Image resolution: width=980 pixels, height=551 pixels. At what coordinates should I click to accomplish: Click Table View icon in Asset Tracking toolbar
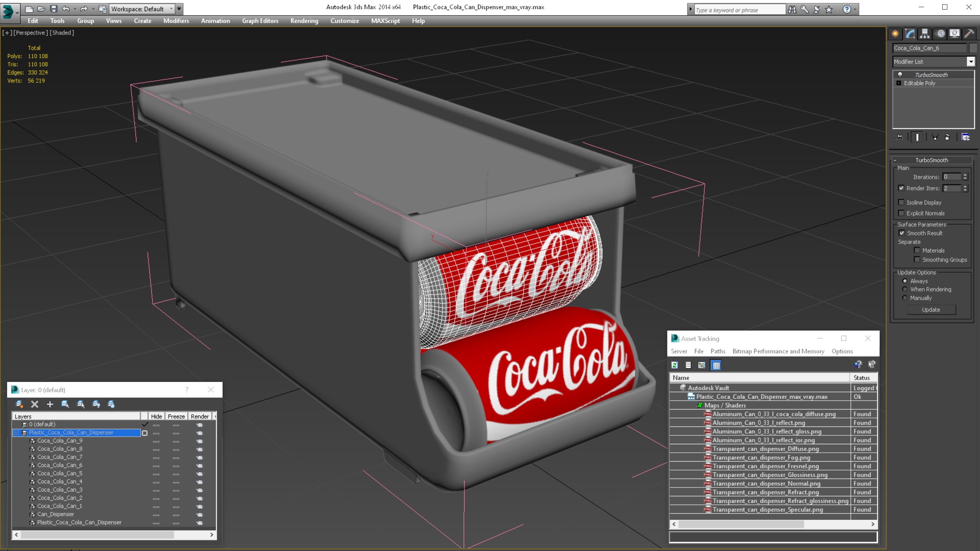[716, 365]
